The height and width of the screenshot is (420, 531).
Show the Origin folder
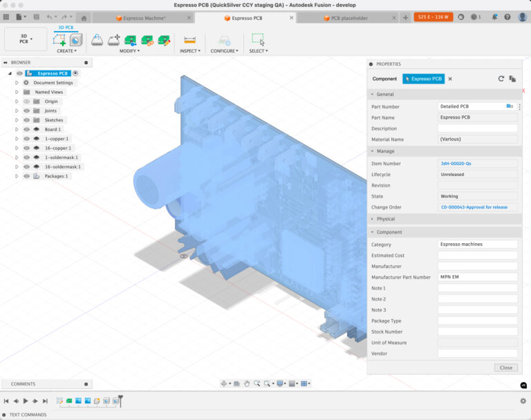click(26, 102)
